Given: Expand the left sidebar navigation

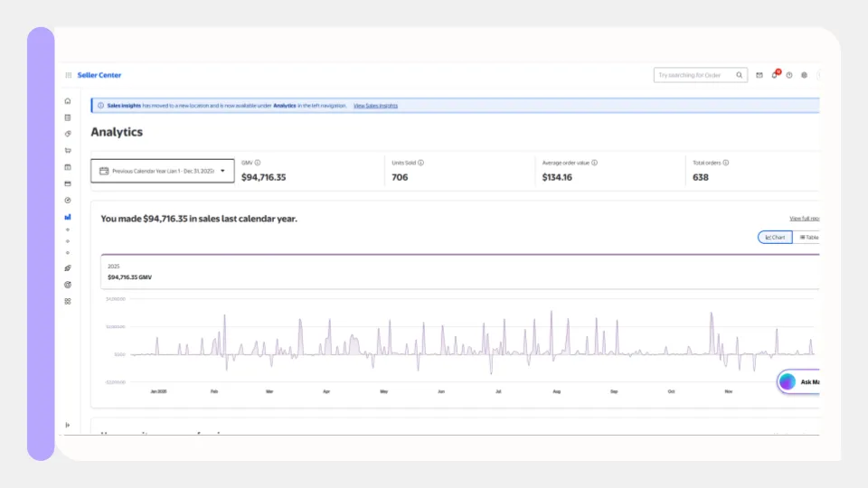Looking at the screenshot, I should pos(68,425).
